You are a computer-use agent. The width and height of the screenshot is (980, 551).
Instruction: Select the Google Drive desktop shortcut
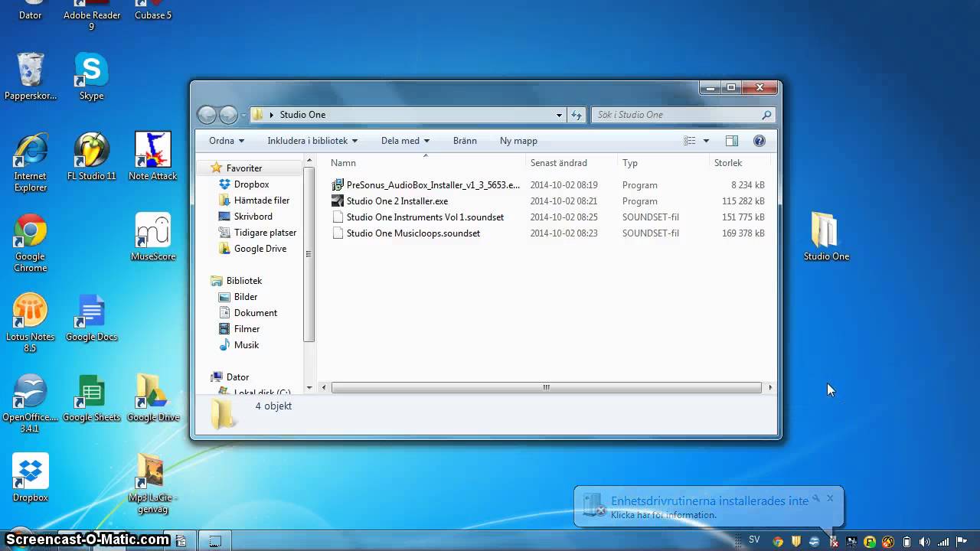coord(153,398)
